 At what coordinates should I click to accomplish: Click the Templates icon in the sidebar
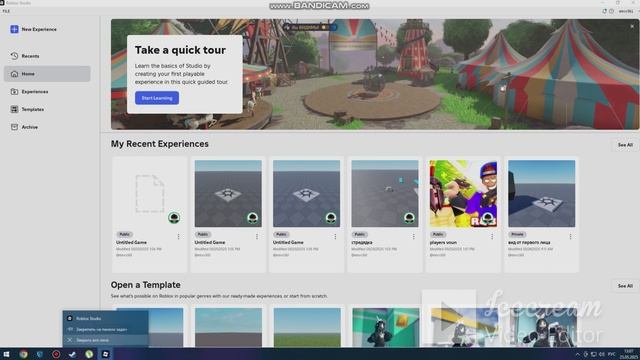(14, 109)
